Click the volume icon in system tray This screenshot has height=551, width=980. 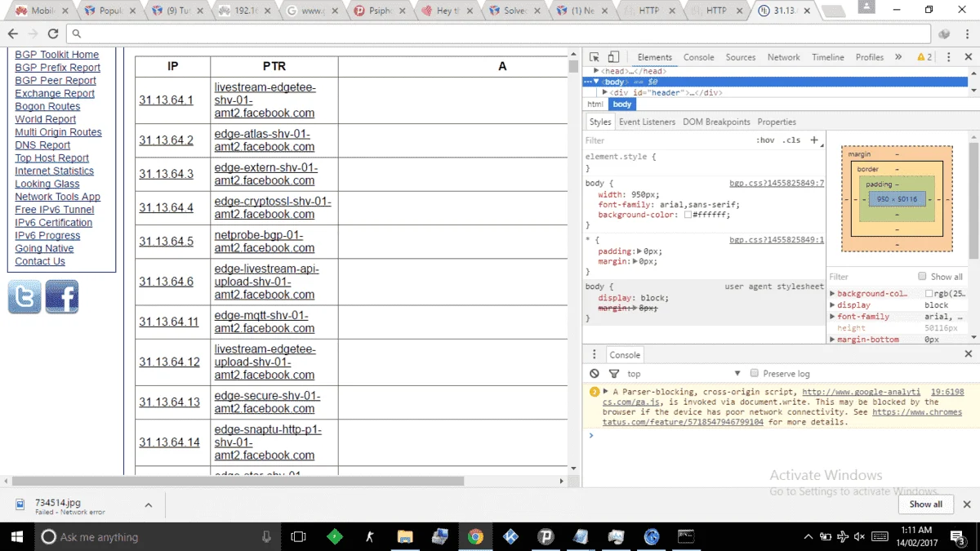click(x=859, y=536)
